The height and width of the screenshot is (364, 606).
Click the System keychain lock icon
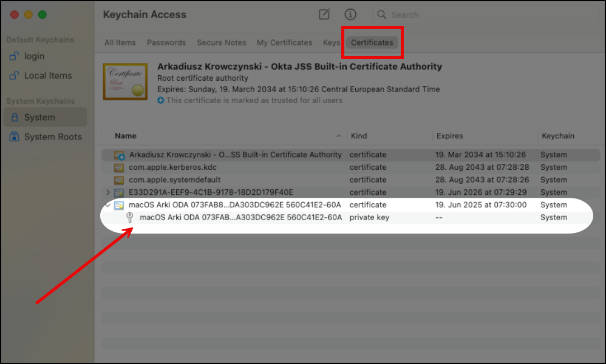[x=14, y=116]
